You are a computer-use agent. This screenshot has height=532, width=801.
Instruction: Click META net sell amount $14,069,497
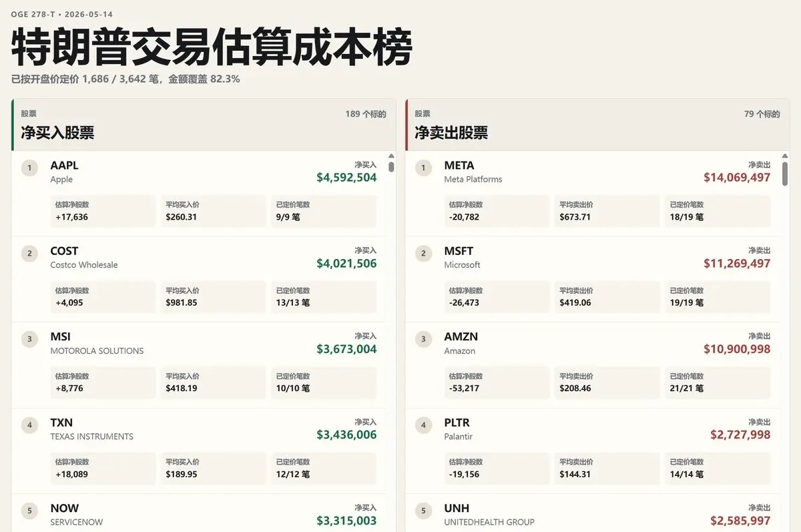[x=737, y=178]
